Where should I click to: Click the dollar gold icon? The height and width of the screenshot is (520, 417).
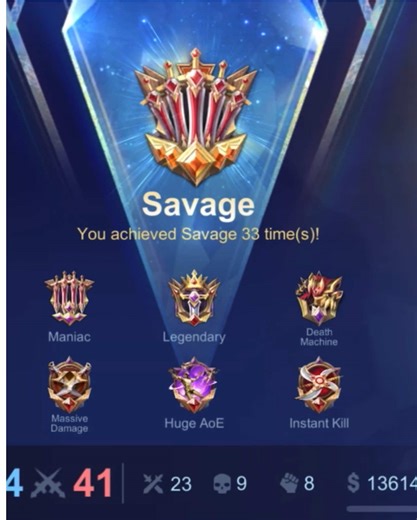pyautogui.click(x=353, y=484)
